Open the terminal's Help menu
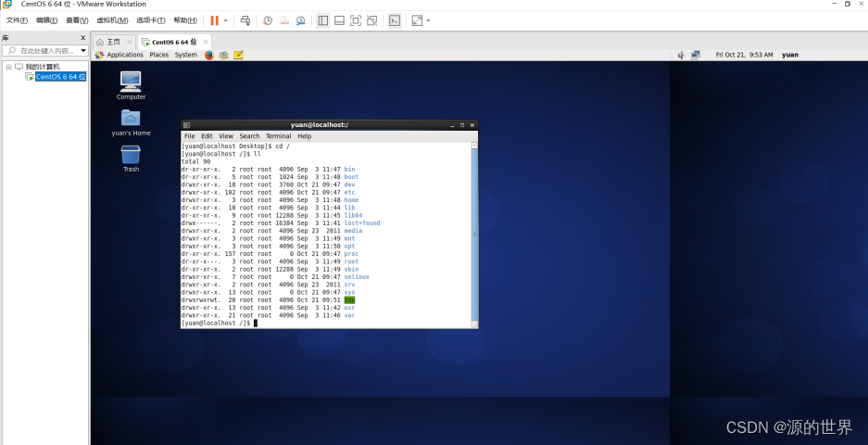Screen dimensions: 868x445 304,135
